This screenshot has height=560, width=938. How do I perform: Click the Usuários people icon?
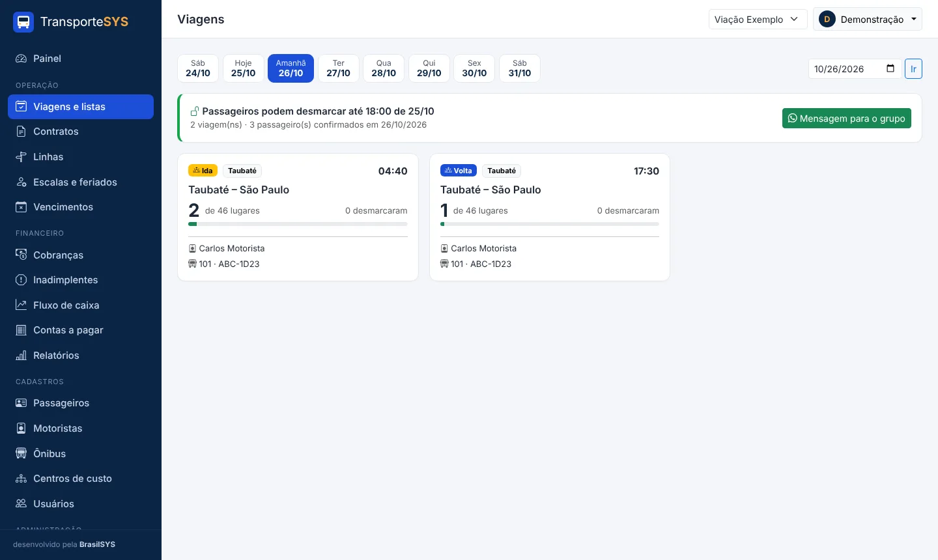tap(21, 504)
